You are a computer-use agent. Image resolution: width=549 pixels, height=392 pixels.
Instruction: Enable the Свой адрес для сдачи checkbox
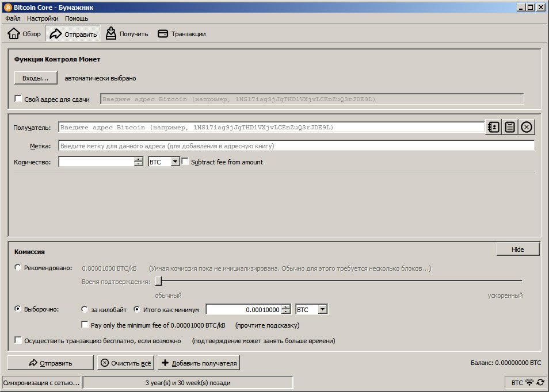tap(18, 99)
